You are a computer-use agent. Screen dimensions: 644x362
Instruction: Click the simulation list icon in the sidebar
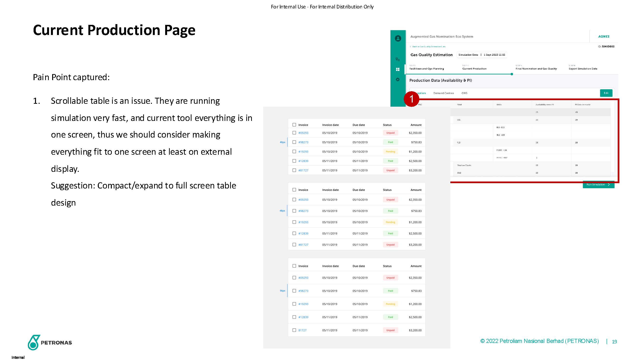397,59
